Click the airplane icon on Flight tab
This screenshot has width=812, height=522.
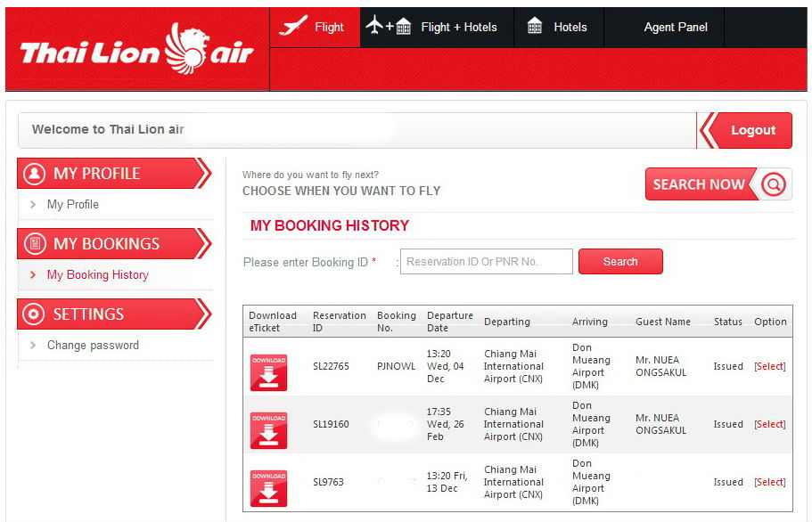(293, 26)
